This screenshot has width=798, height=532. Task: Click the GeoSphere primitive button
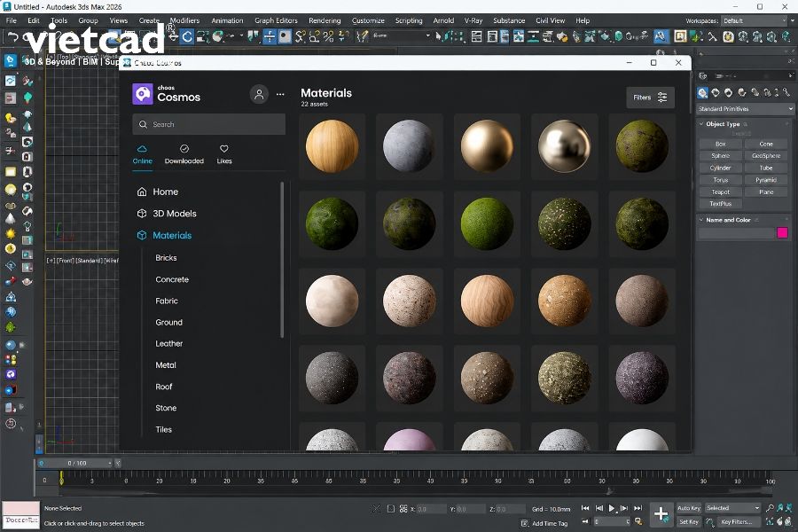point(766,156)
